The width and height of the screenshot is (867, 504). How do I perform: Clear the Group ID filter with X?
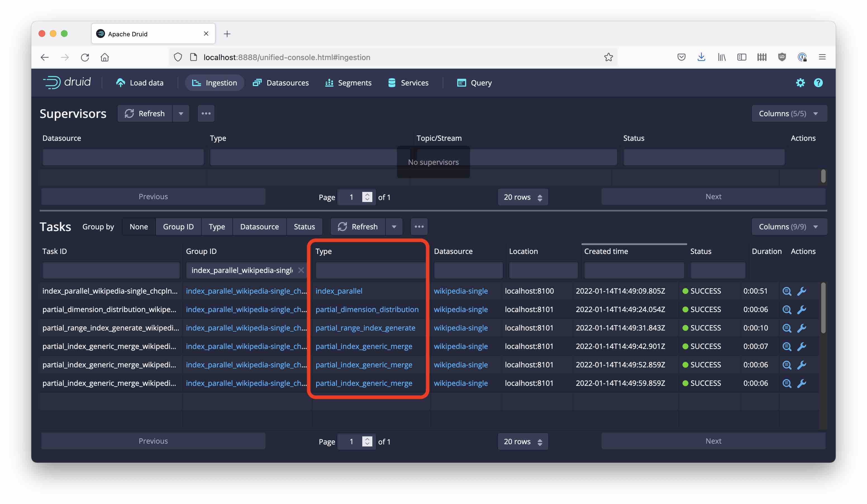click(301, 270)
